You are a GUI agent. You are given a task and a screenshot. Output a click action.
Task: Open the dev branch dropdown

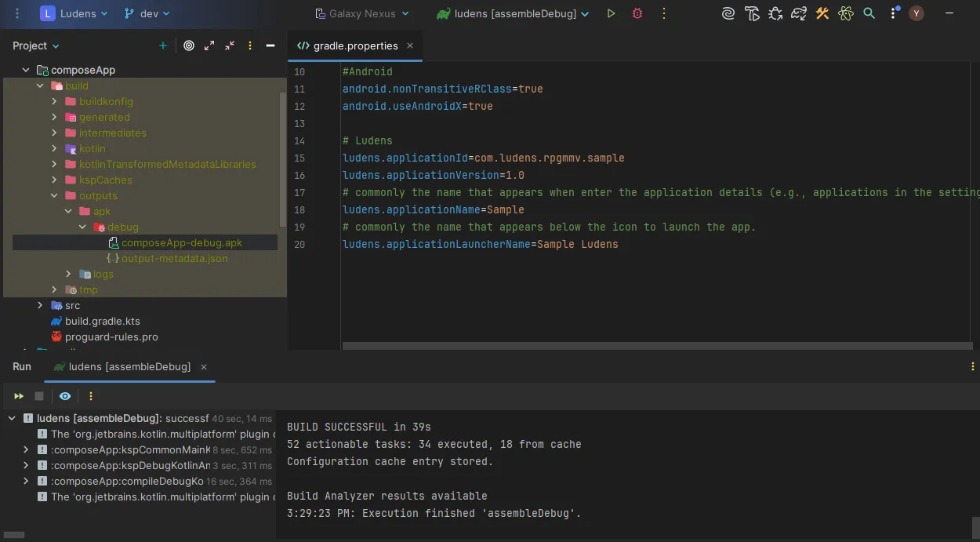pyautogui.click(x=147, y=13)
